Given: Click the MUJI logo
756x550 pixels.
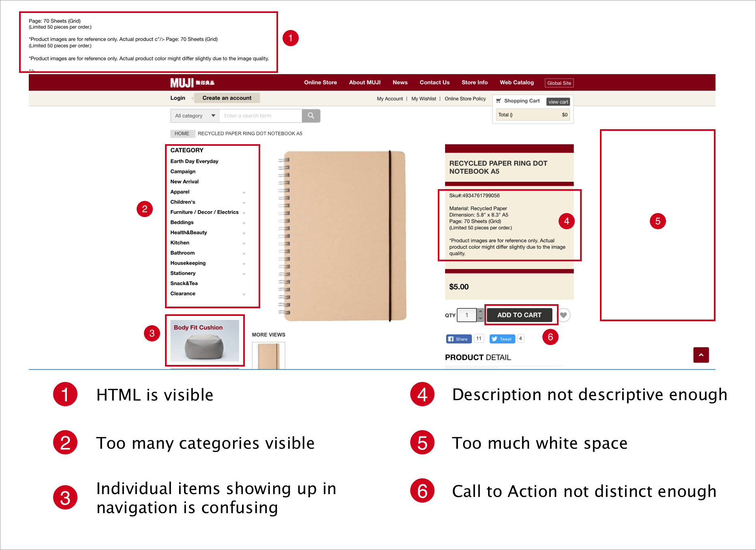Looking at the screenshot, I should (x=192, y=83).
